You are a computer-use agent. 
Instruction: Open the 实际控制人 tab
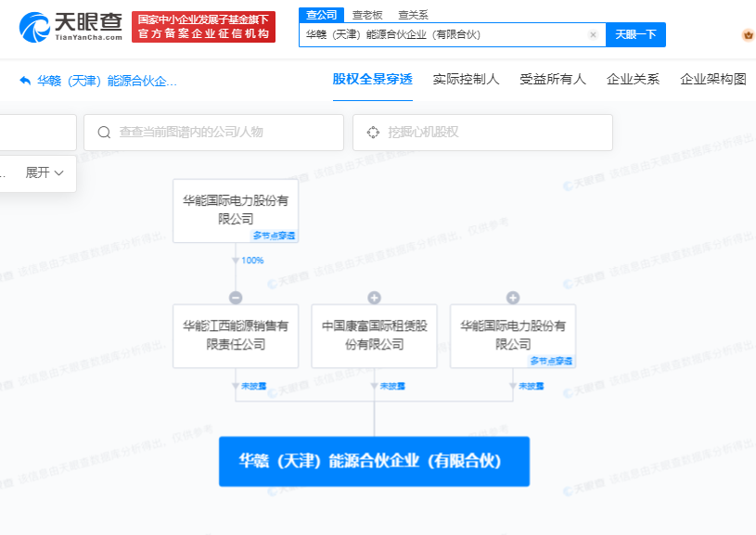466,80
